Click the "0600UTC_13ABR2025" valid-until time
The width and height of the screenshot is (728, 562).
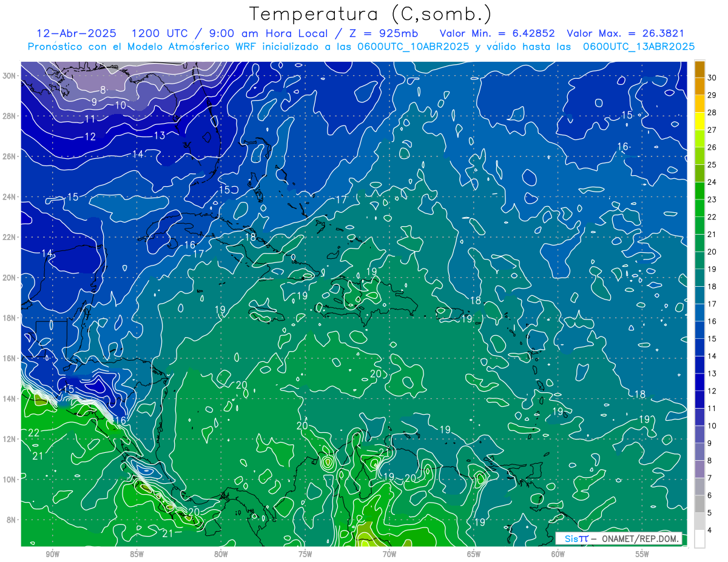639,47
